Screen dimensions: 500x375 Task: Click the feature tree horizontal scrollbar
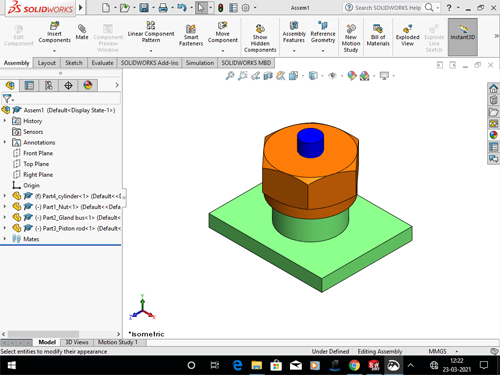(x=43, y=334)
